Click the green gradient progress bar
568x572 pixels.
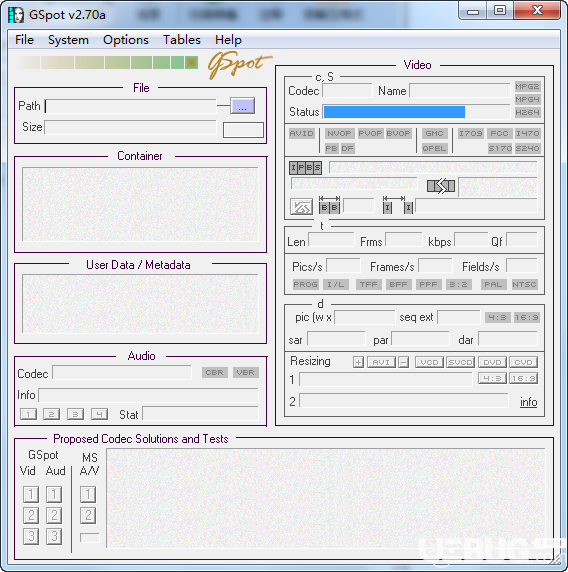tap(108, 63)
